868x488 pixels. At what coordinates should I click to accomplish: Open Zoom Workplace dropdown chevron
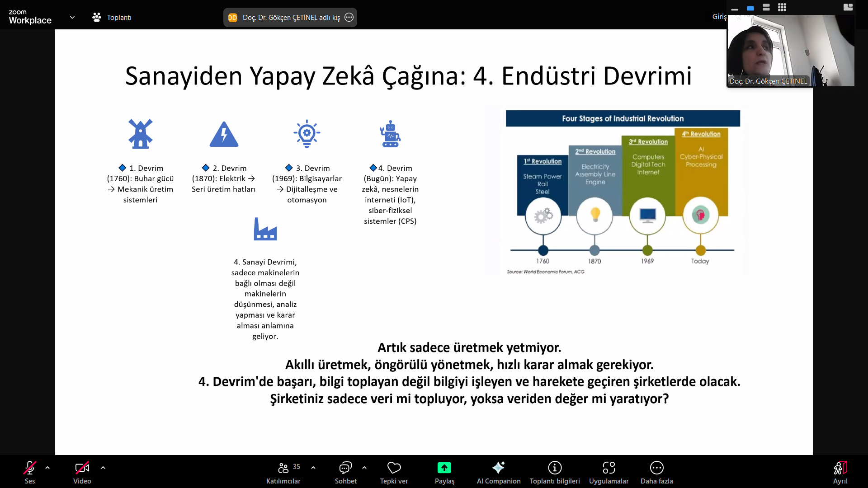pyautogui.click(x=72, y=17)
